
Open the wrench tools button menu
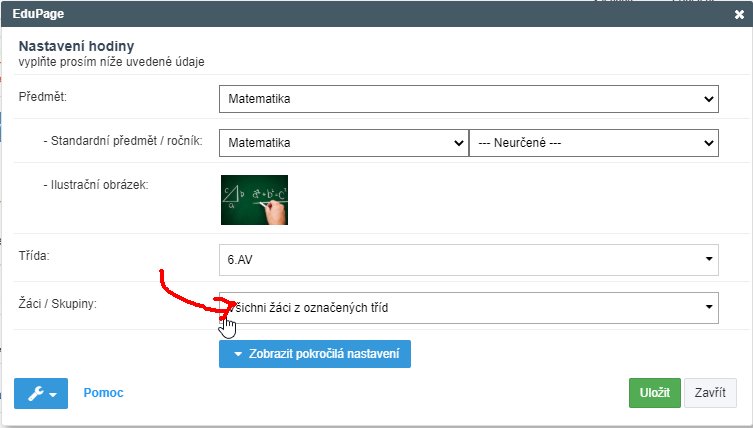40,393
